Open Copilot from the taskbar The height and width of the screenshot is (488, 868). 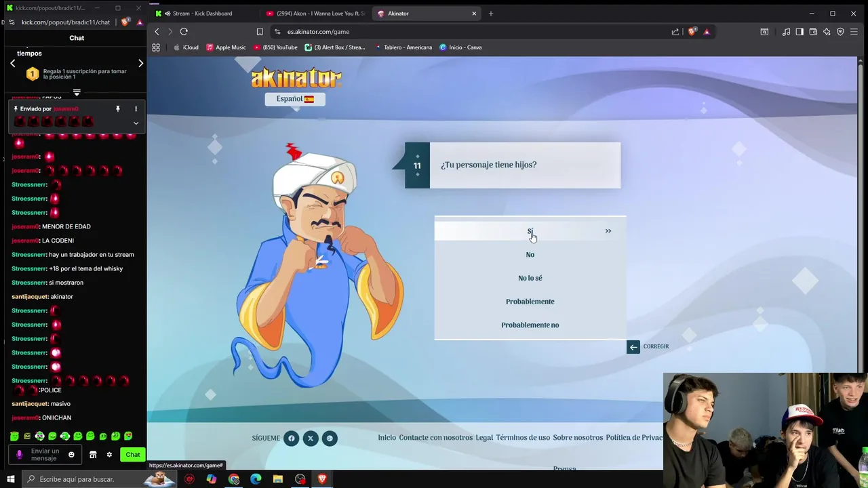click(x=212, y=479)
